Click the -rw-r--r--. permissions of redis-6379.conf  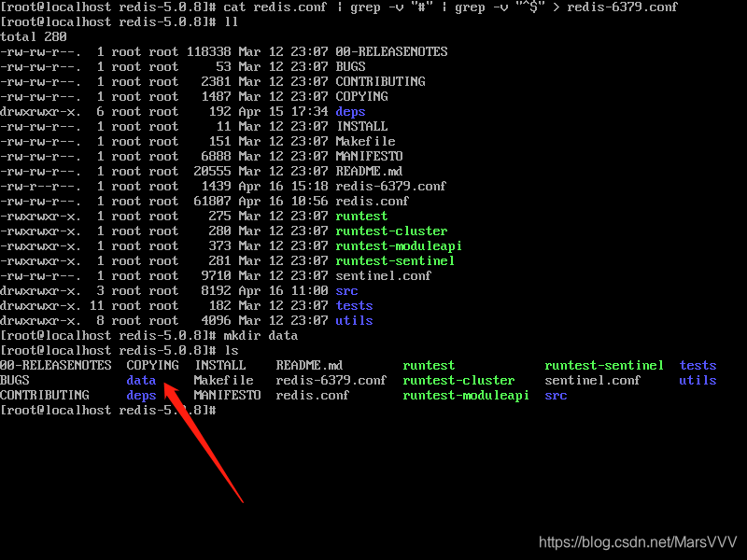[40, 186]
